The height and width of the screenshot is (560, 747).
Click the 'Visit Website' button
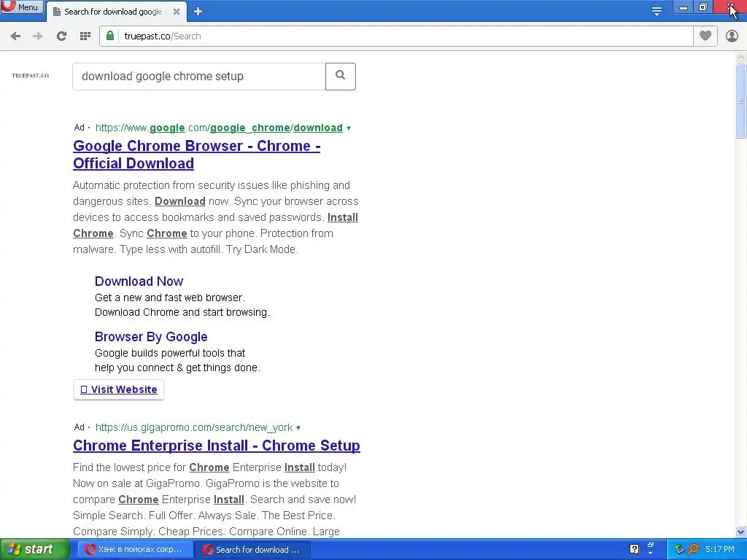click(119, 389)
